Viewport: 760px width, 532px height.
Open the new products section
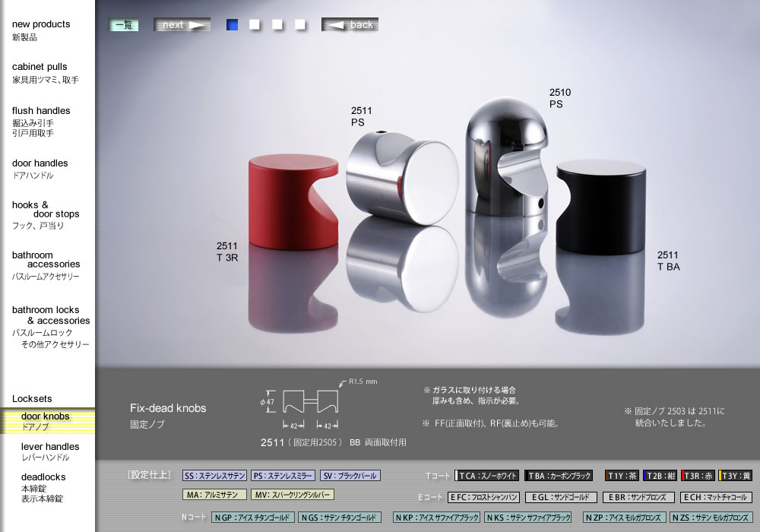[x=41, y=30]
